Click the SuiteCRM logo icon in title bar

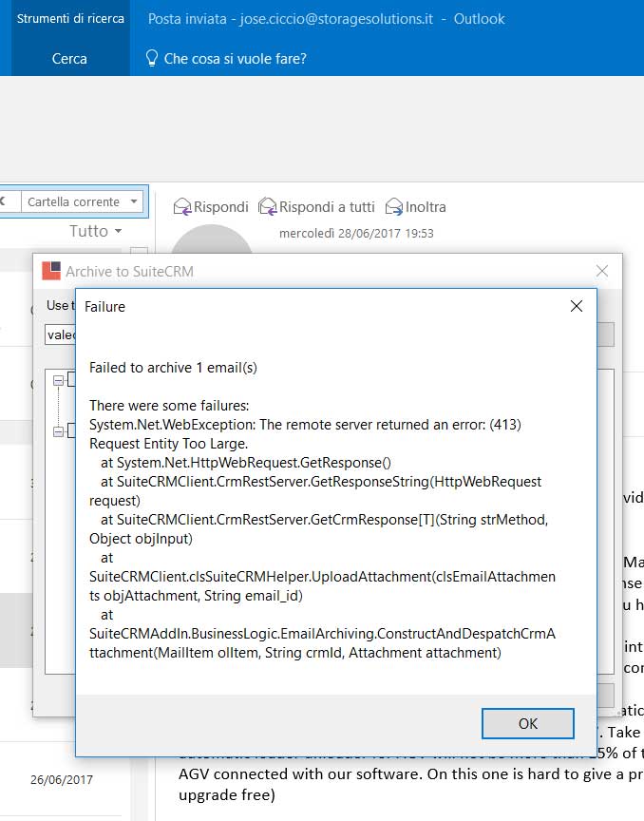tap(51, 271)
